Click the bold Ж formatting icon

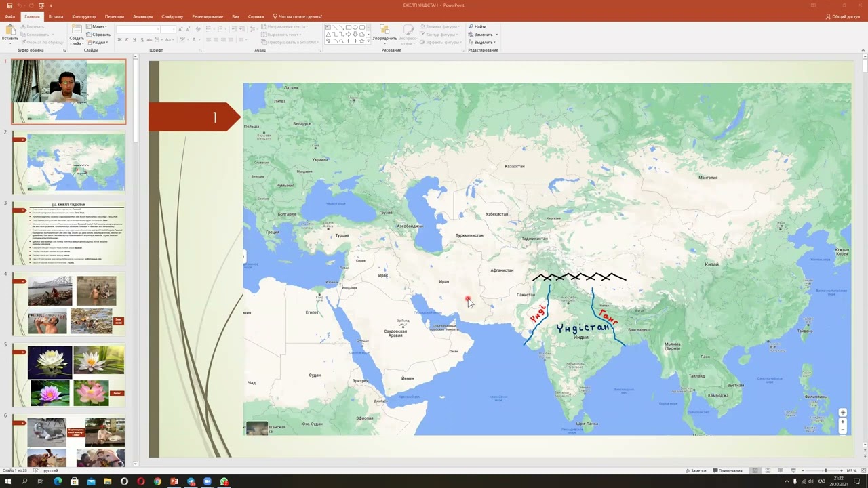119,39
